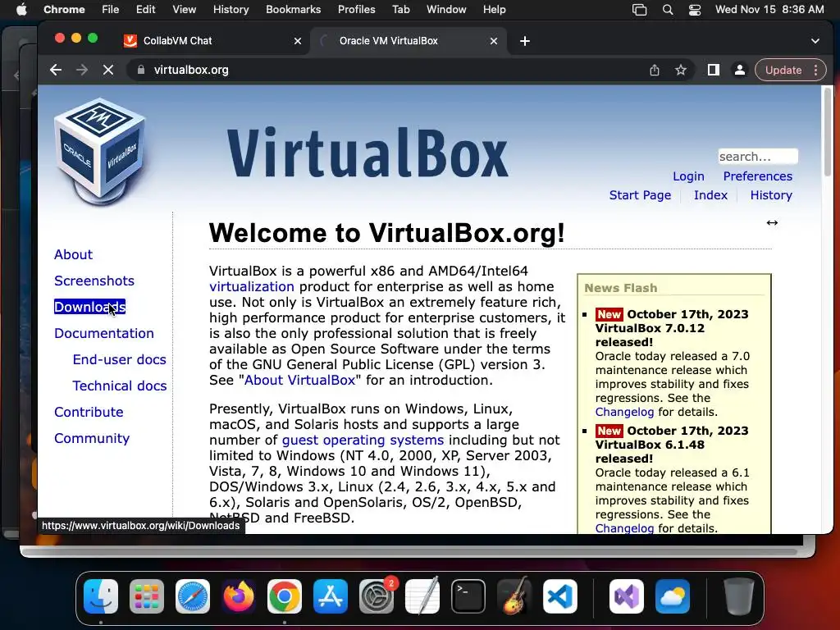The width and height of the screenshot is (840, 630).
Task: Open the Chrome Update menu button
Action: tap(791, 71)
